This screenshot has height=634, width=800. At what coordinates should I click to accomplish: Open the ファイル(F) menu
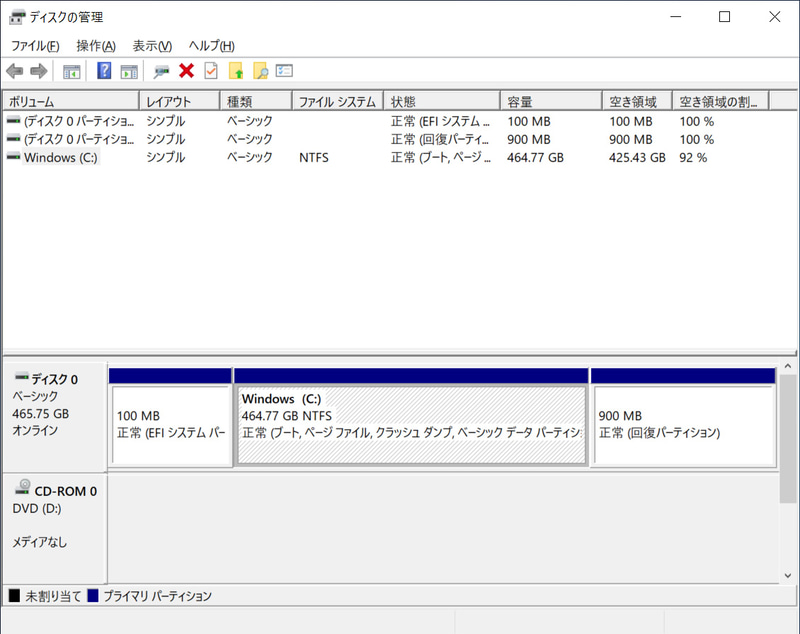tap(35, 46)
